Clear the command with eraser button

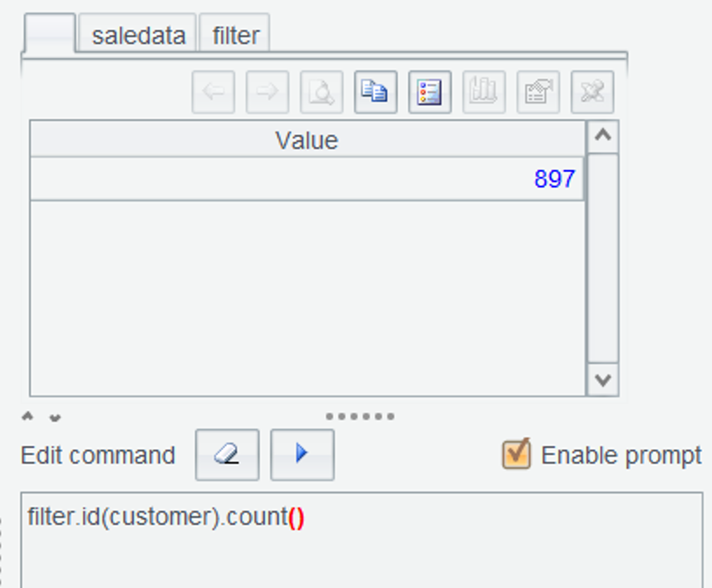227,454
